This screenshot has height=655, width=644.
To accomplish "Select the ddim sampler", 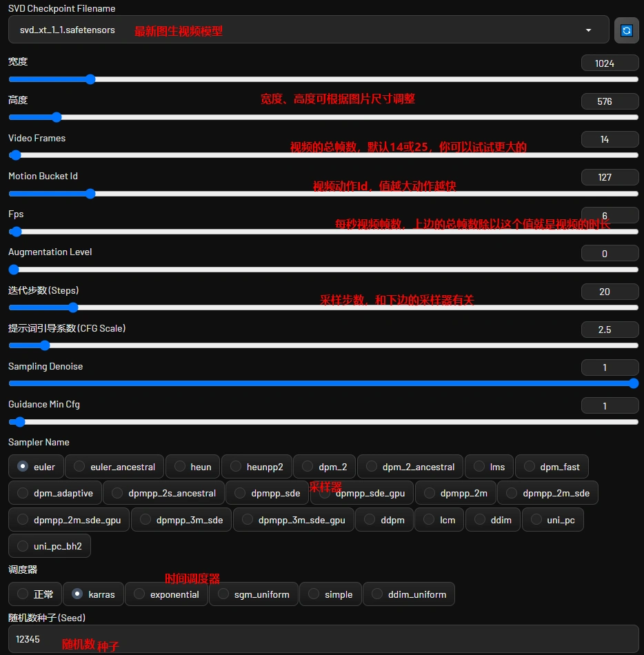I will tap(492, 519).
